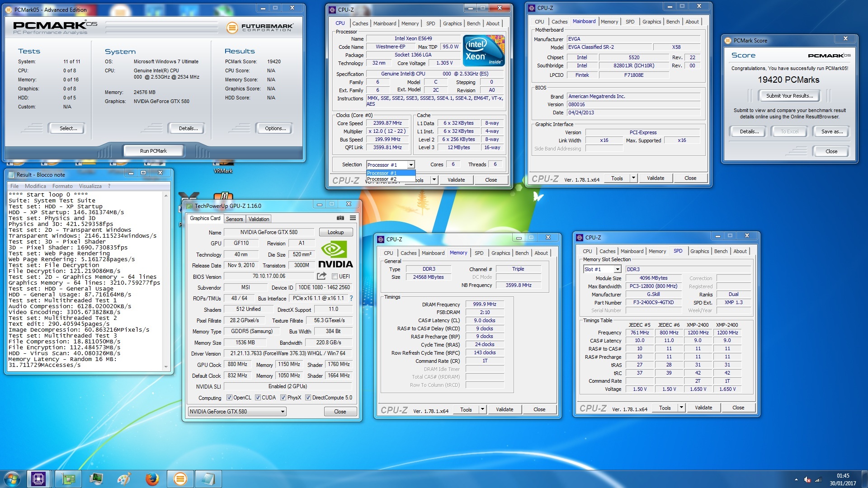Viewport: 868px width, 488px height.
Task: Click the Intel Xeon inside logo
Action: (x=484, y=51)
